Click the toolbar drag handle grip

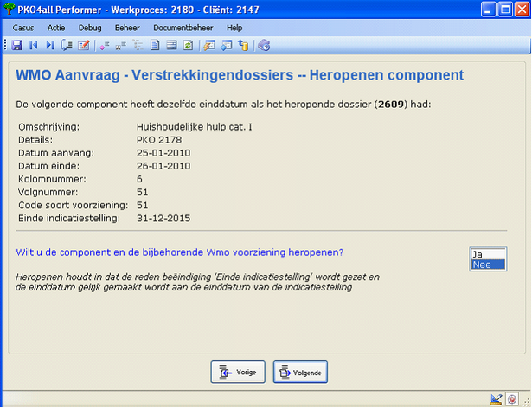(x=5, y=45)
